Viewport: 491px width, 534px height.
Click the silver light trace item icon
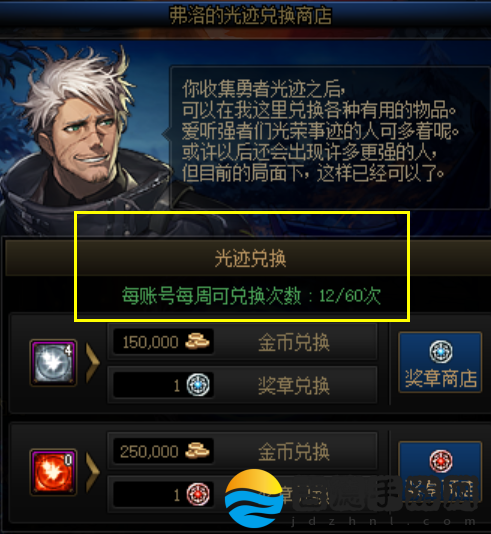tap(53, 363)
